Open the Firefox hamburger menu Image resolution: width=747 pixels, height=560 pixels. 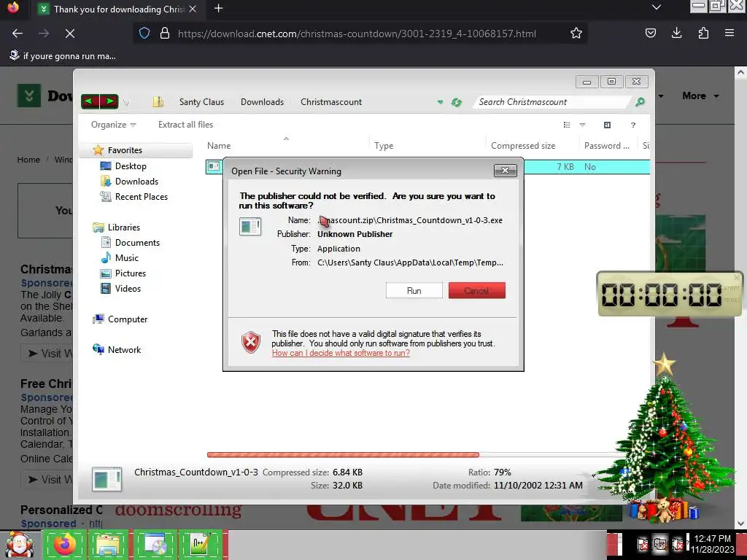click(x=729, y=34)
